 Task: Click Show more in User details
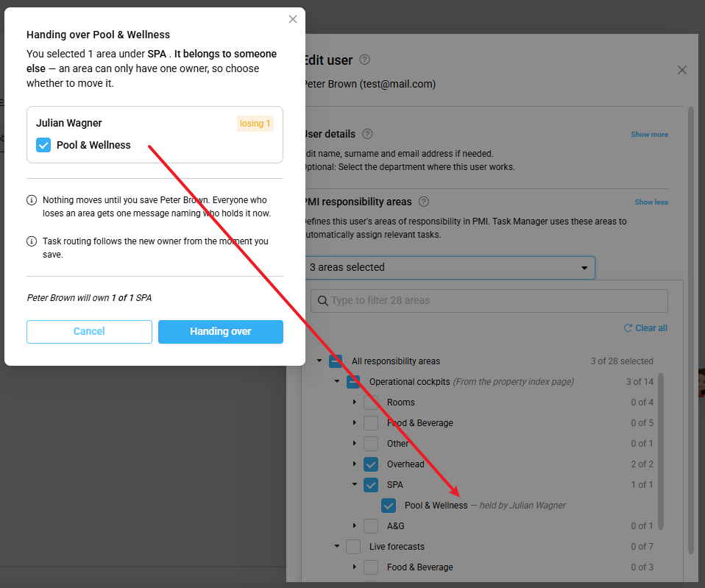[649, 135]
